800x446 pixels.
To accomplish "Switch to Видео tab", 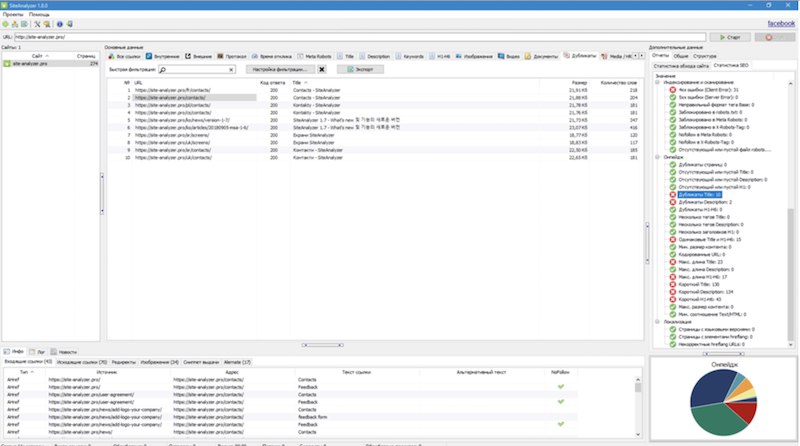I will [x=508, y=56].
